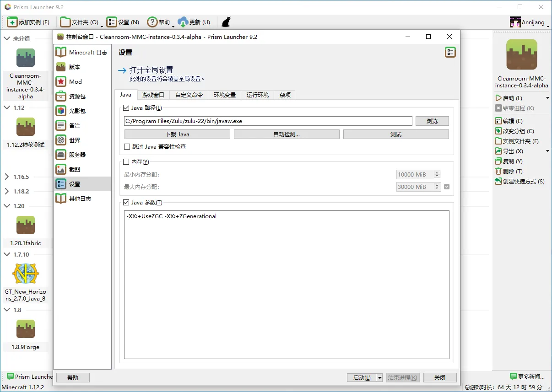Screen dimensions: 552x392
Task: Select the 1.20.1fabric instance
Action: (x=26, y=231)
